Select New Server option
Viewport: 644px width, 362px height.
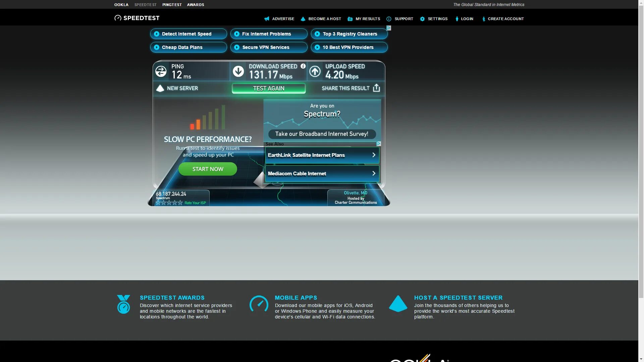tap(177, 88)
